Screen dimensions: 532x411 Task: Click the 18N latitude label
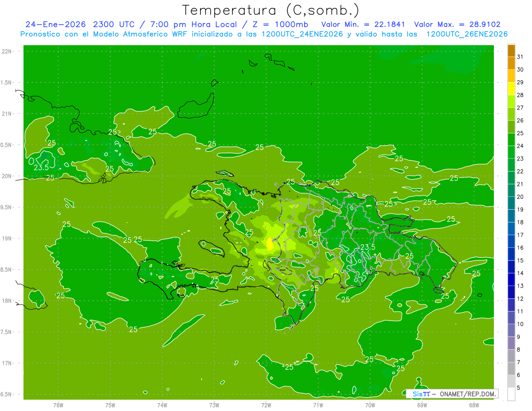[x=8, y=301]
